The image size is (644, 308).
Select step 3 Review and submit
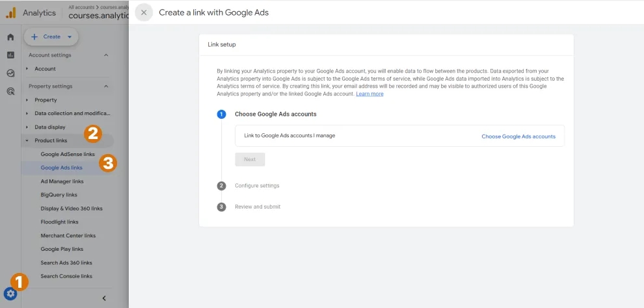(x=258, y=207)
